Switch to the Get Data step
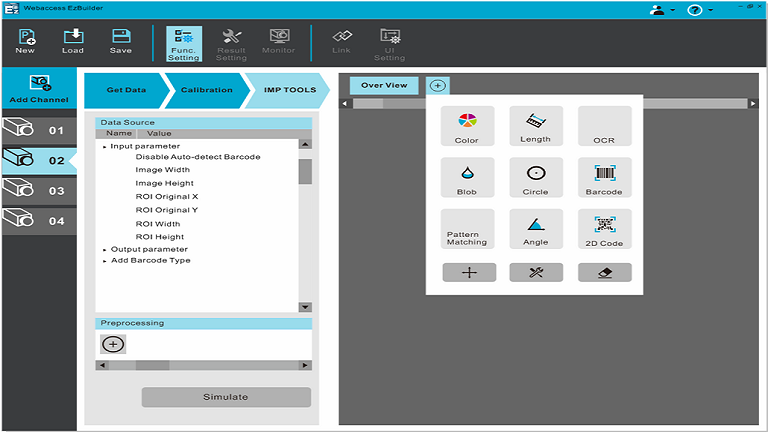The image size is (768, 432). (126, 90)
